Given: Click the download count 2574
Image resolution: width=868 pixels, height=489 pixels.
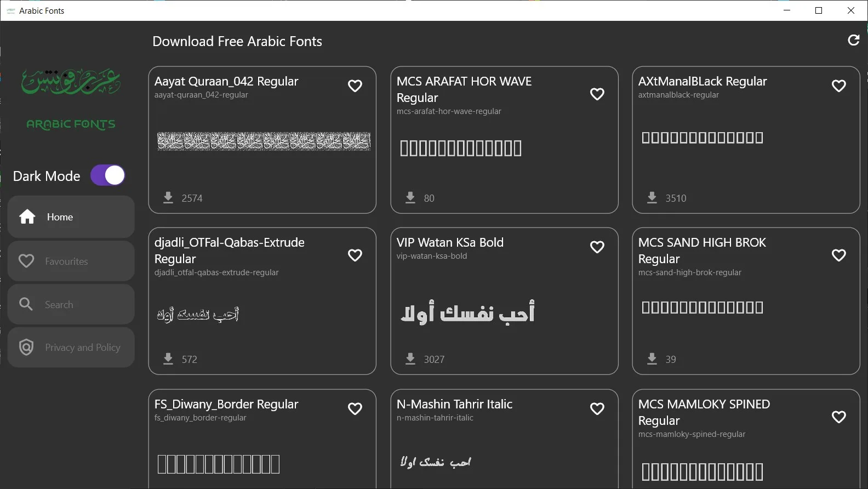Looking at the screenshot, I should (x=192, y=198).
